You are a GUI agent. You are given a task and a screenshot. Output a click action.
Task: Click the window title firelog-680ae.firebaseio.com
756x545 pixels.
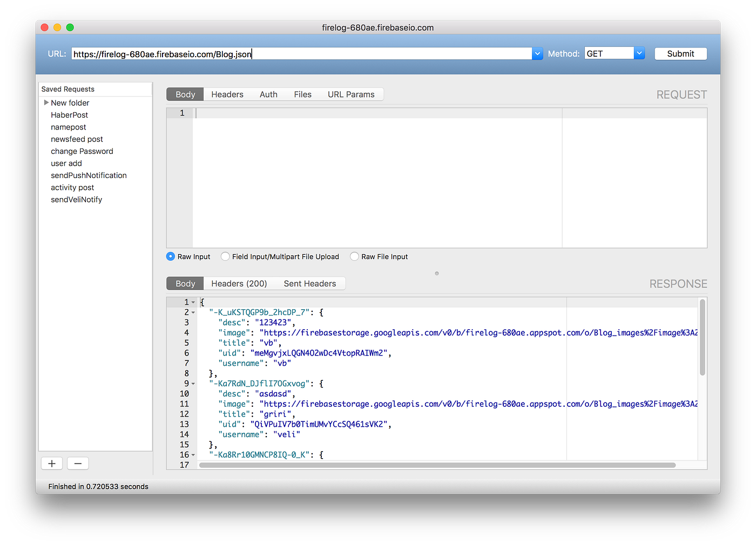coord(377,28)
